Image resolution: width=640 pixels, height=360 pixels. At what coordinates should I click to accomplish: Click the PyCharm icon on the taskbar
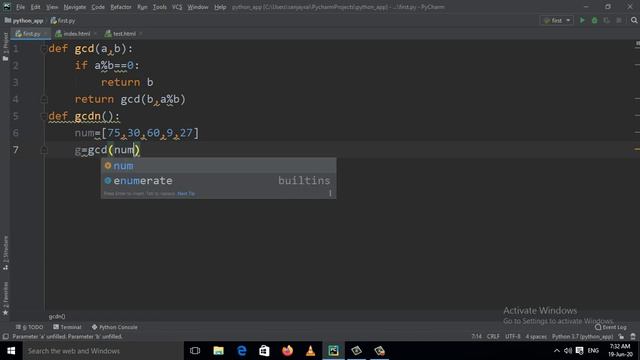pos(333,351)
